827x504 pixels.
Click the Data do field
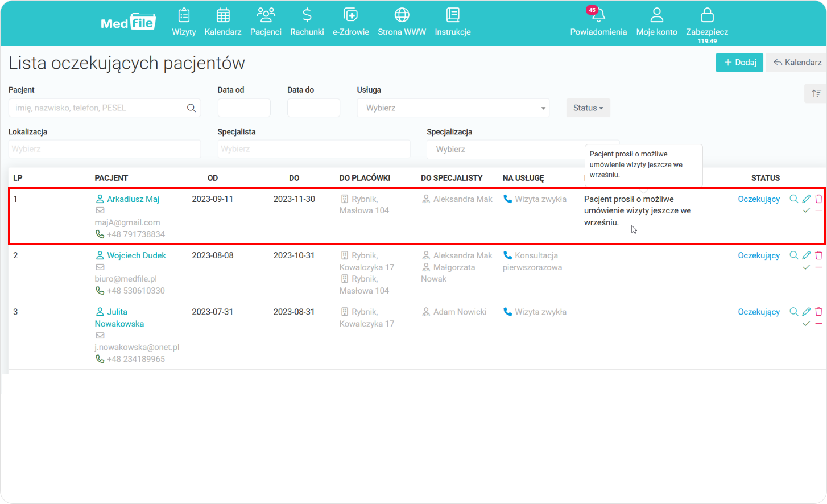click(313, 108)
